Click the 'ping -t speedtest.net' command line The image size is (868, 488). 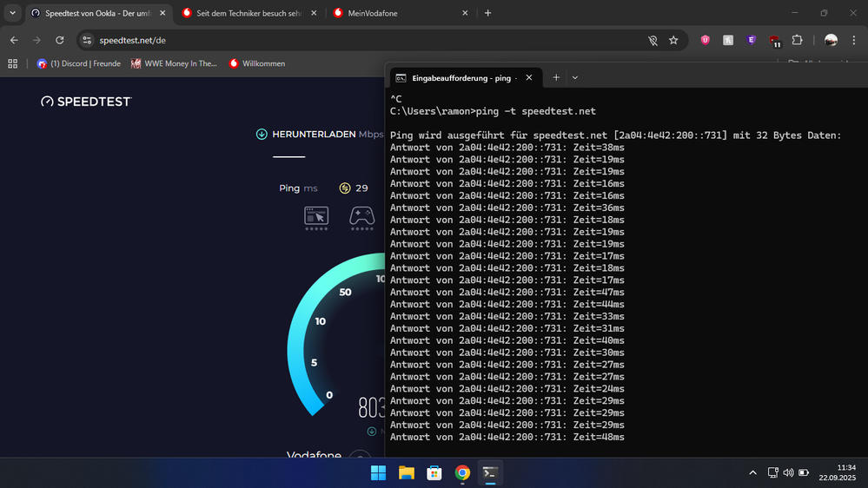click(x=493, y=111)
